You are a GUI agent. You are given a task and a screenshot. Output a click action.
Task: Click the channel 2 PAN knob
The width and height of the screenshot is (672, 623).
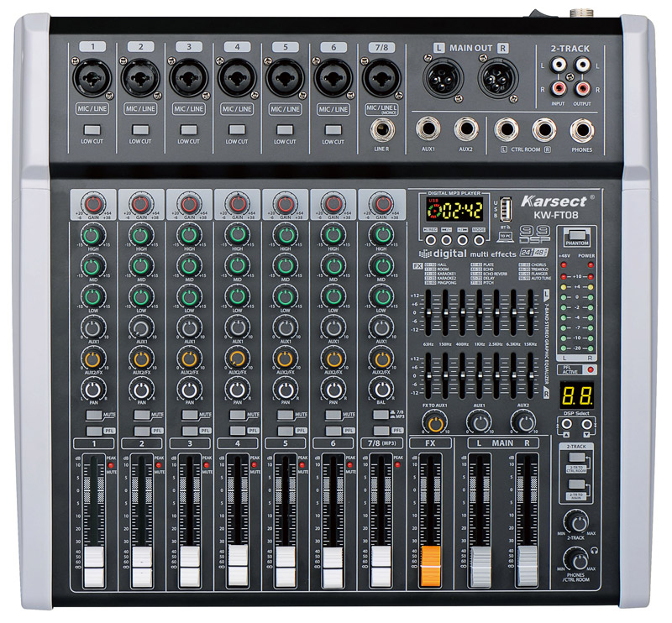[141, 390]
